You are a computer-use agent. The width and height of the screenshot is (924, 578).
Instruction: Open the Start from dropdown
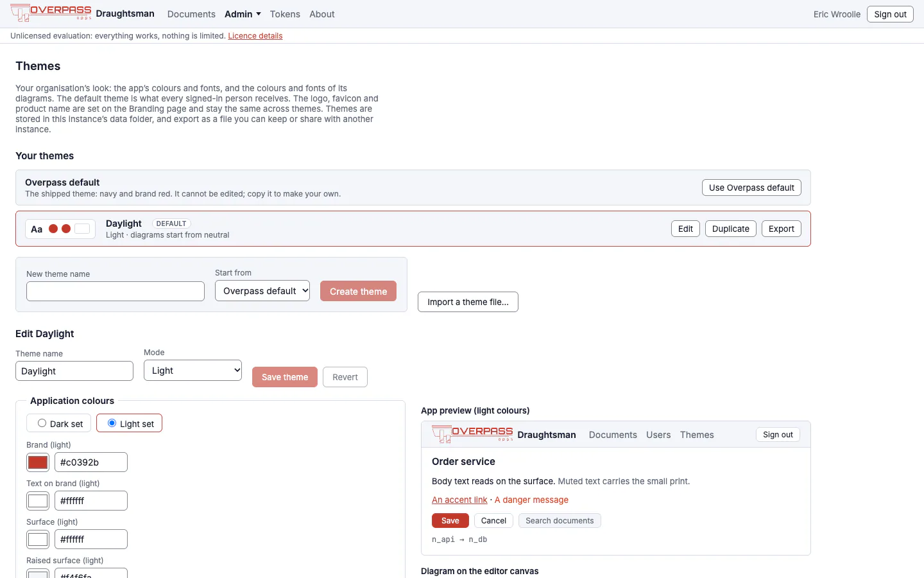262,291
